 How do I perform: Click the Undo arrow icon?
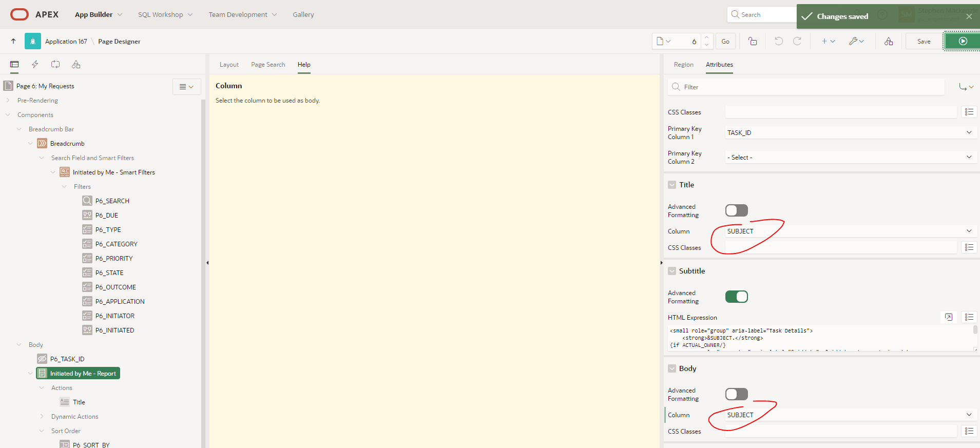click(778, 41)
